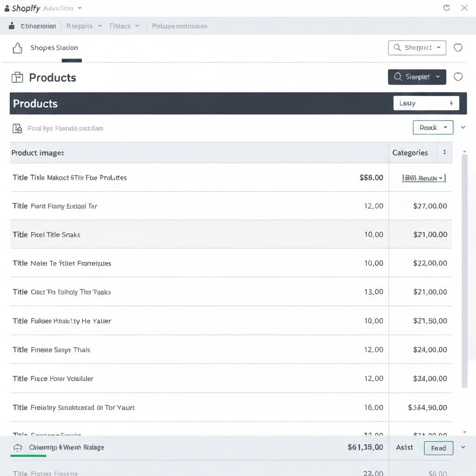Click the heart icon next to dark Slanpief button
The height and width of the screenshot is (476, 476).
458,77
